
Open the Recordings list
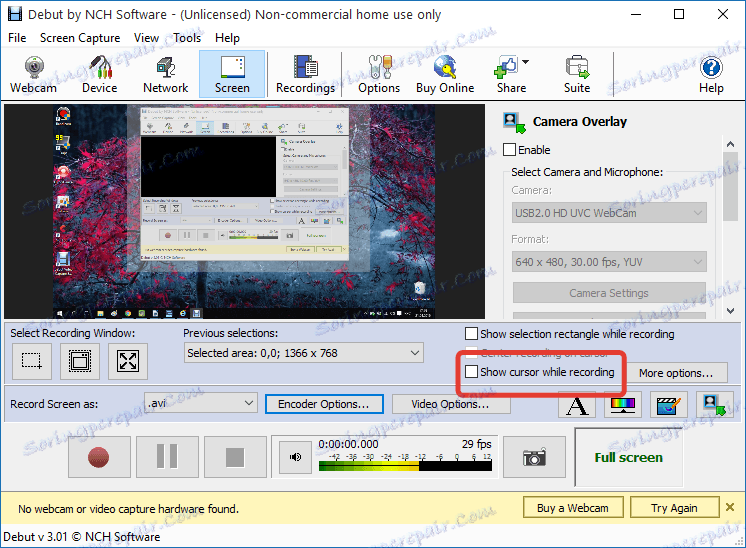tap(305, 74)
